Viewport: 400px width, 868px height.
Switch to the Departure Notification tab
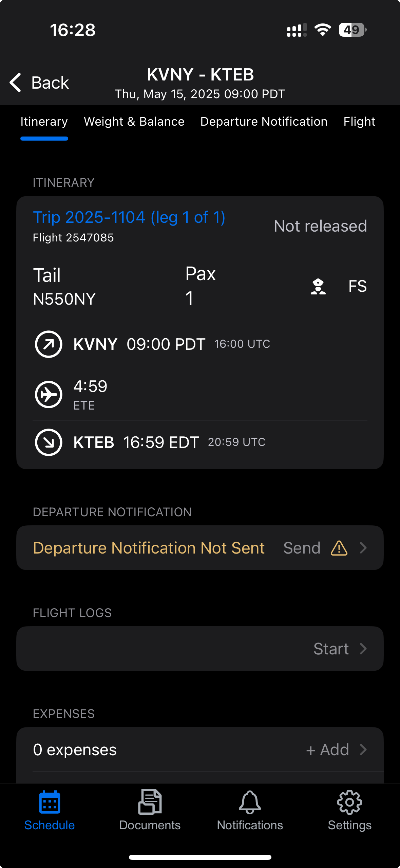[x=264, y=122]
